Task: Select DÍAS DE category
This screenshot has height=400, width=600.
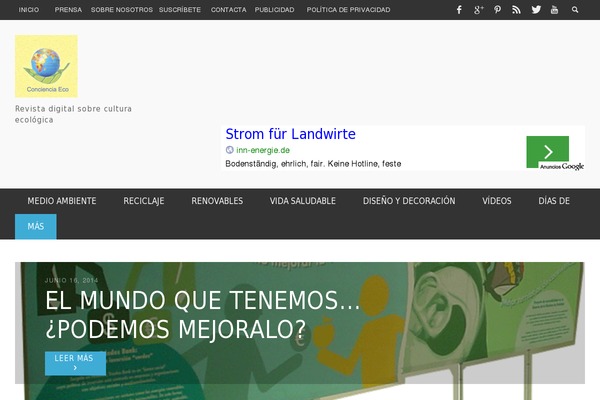Action: pyautogui.click(x=554, y=201)
